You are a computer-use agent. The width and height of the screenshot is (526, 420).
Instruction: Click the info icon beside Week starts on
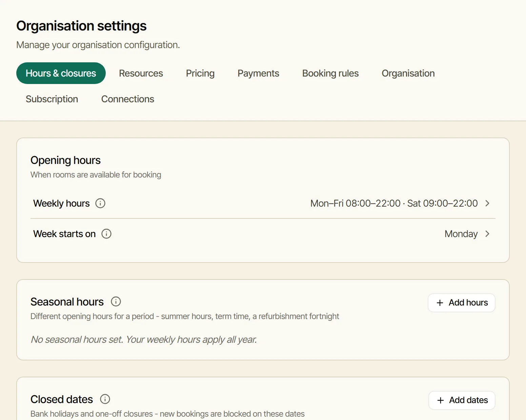click(106, 234)
